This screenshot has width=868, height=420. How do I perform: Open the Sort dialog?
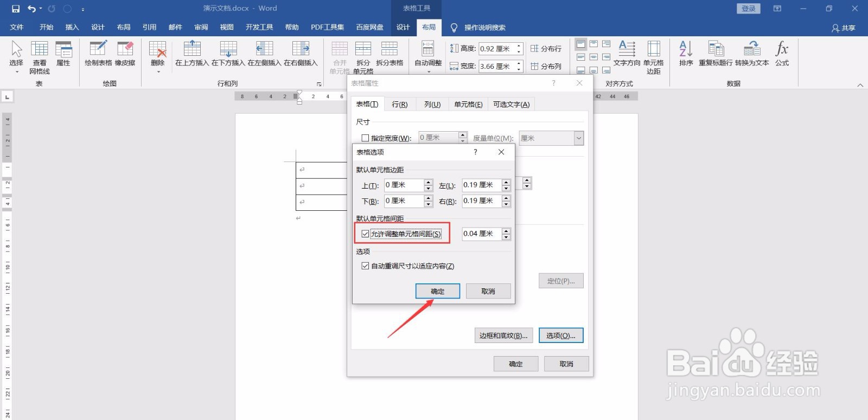pos(686,54)
